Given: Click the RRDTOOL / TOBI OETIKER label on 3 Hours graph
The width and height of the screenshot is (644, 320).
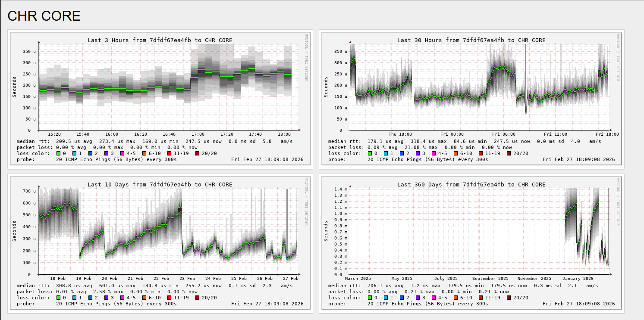Looking at the screenshot, I should tap(306, 58).
